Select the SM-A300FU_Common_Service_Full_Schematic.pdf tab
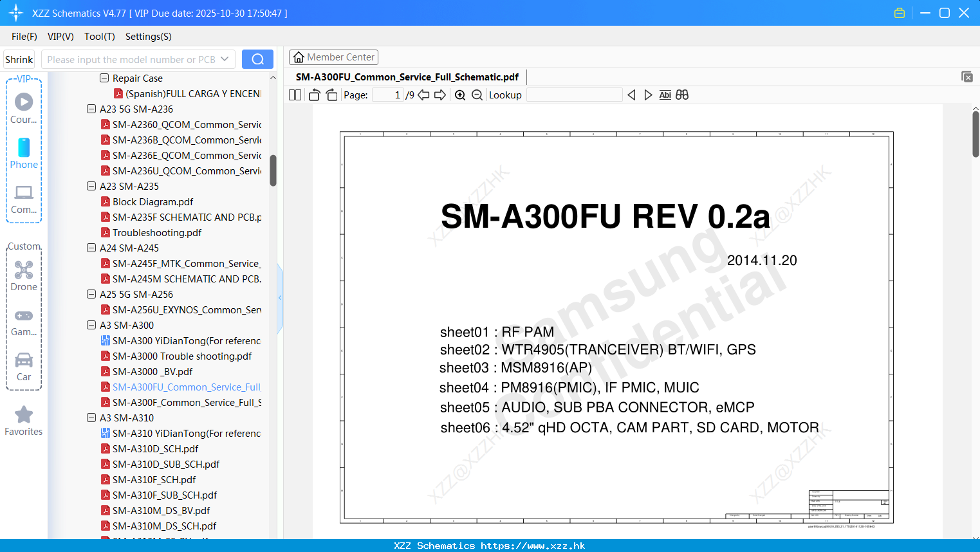This screenshot has width=980, height=552. point(407,77)
